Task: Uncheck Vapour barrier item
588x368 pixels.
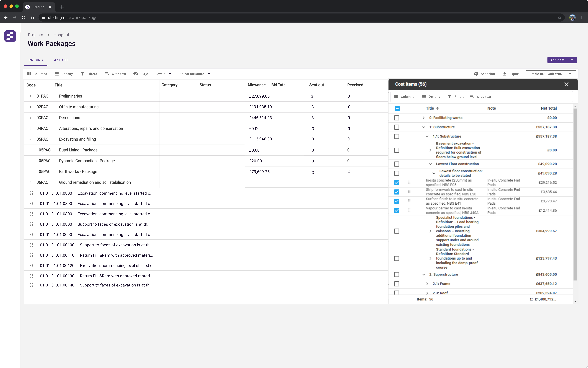Action: [x=397, y=210]
